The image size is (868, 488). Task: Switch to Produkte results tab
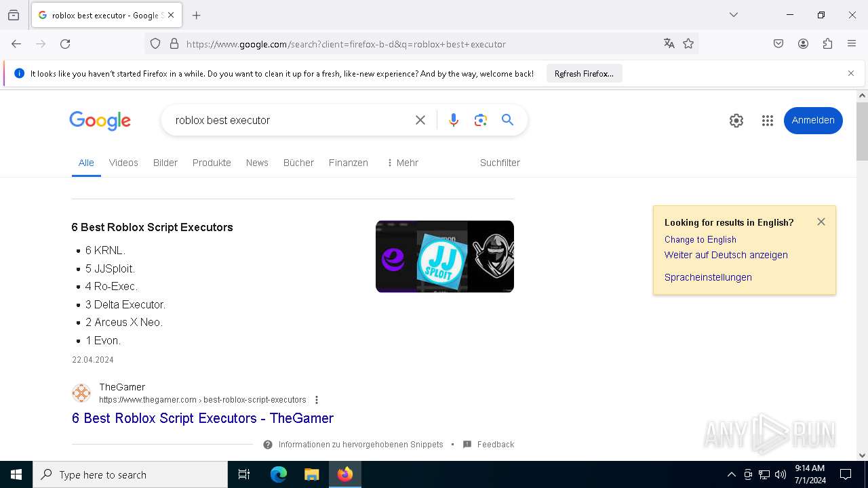click(212, 163)
